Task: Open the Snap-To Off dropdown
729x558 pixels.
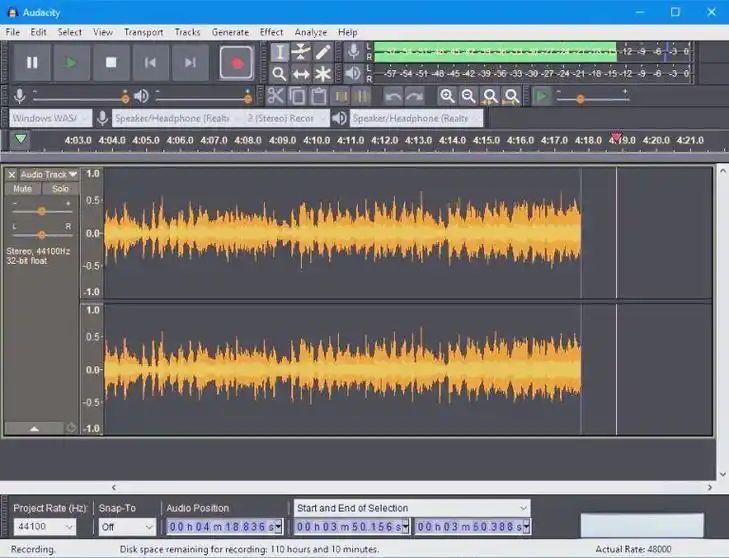Action: (x=126, y=526)
